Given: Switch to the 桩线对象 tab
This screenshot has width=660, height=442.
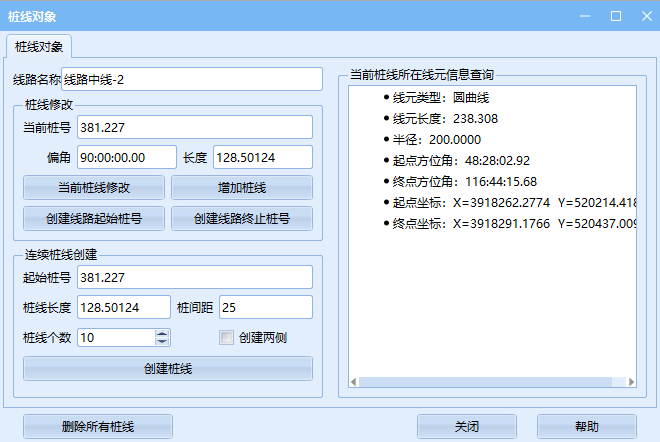Looking at the screenshot, I should point(39,46).
